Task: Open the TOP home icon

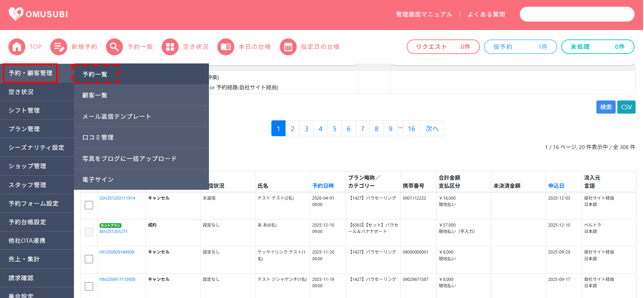Action: click(x=17, y=47)
